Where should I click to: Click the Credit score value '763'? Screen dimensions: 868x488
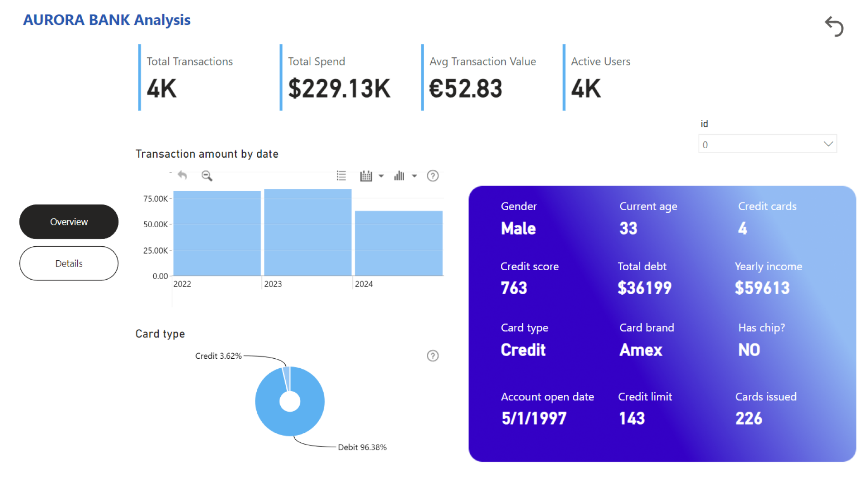[x=514, y=288]
